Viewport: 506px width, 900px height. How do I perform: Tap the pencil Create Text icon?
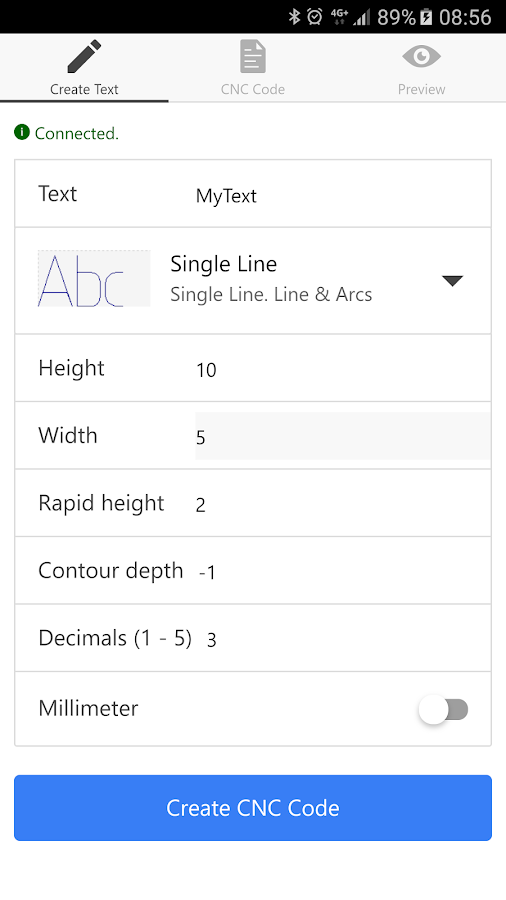point(84,56)
